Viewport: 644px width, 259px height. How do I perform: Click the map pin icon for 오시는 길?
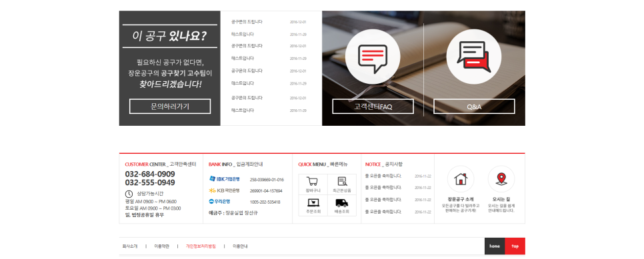(501, 179)
